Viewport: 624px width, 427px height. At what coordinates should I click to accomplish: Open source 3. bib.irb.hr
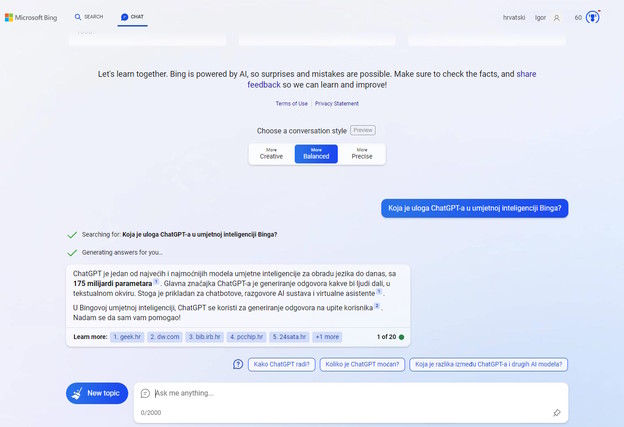pos(205,337)
